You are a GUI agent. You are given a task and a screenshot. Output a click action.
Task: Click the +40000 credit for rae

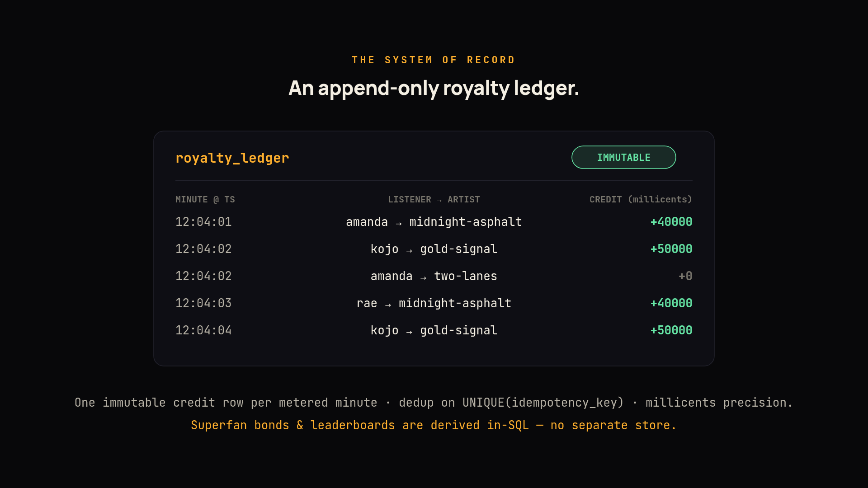671,303
